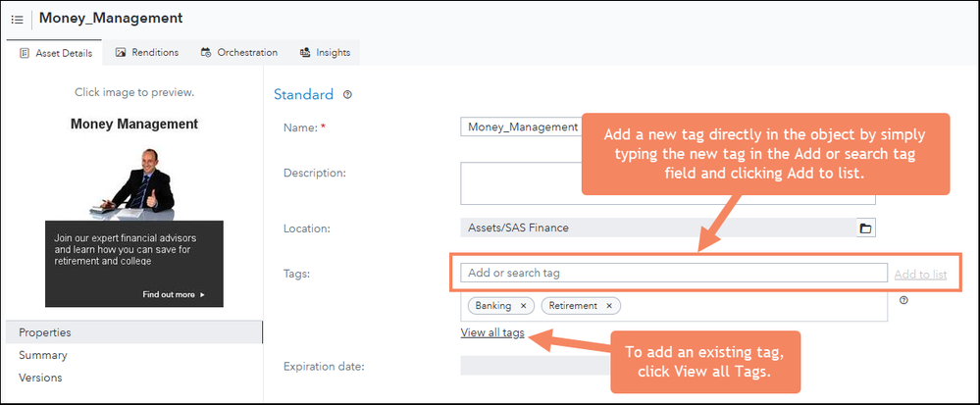Select Properties in the left panel

click(x=45, y=332)
